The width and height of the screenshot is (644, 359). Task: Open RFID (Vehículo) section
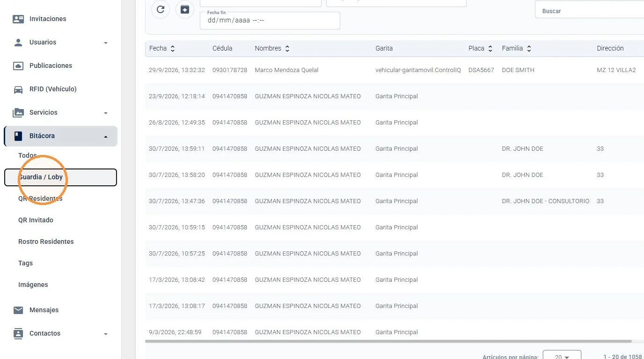click(53, 89)
